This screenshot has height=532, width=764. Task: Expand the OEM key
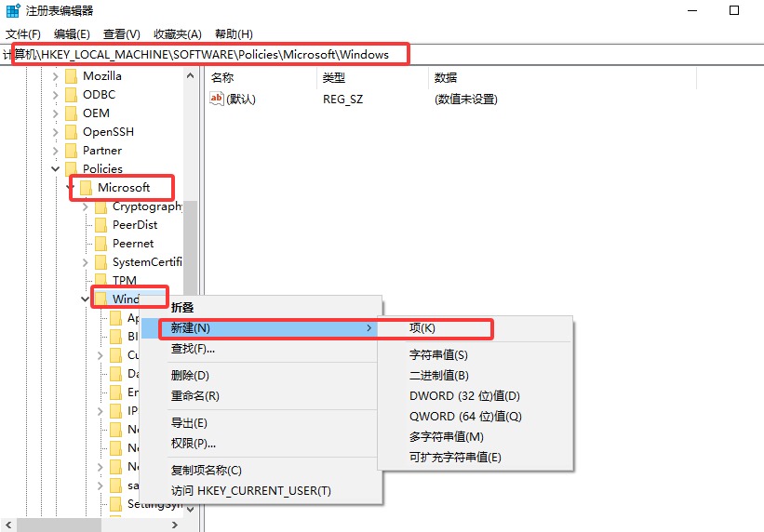(56, 113)
